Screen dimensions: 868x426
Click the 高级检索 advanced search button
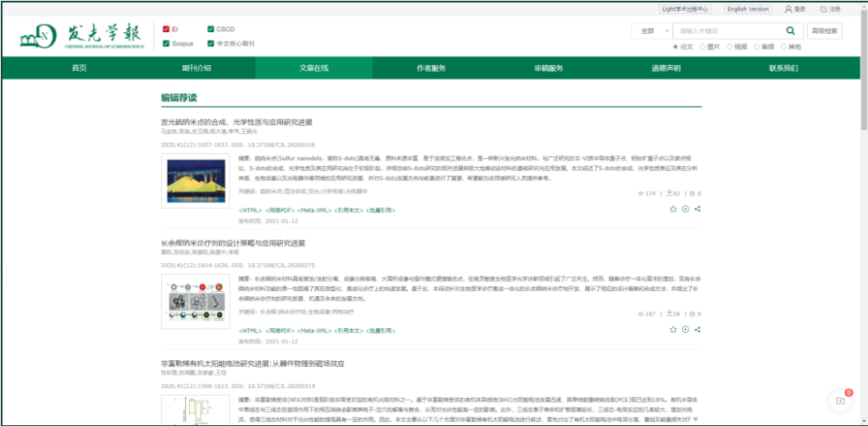[825, 31]
